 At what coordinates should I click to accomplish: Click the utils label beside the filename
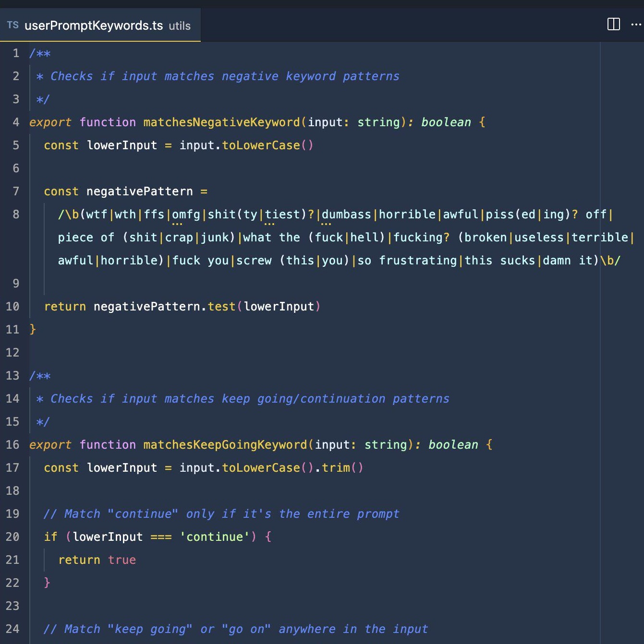179,26
